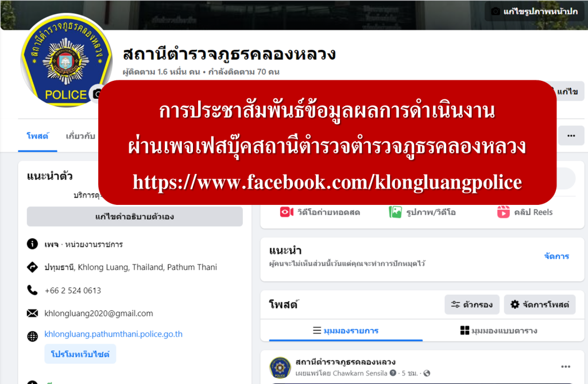Click the จัดการโพสต์ gear button
588x384 pixels.
540,304
